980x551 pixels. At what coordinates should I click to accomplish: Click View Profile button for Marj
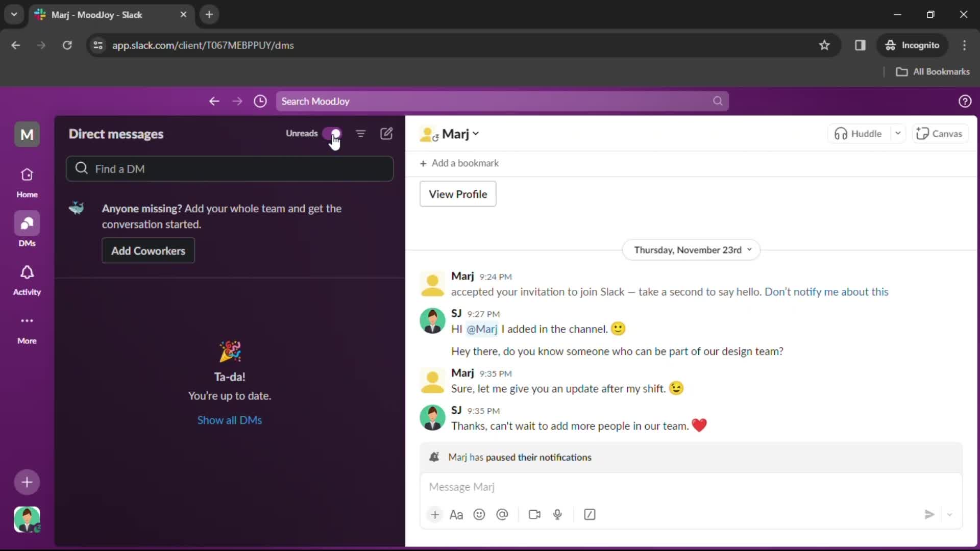click(458, 194)
